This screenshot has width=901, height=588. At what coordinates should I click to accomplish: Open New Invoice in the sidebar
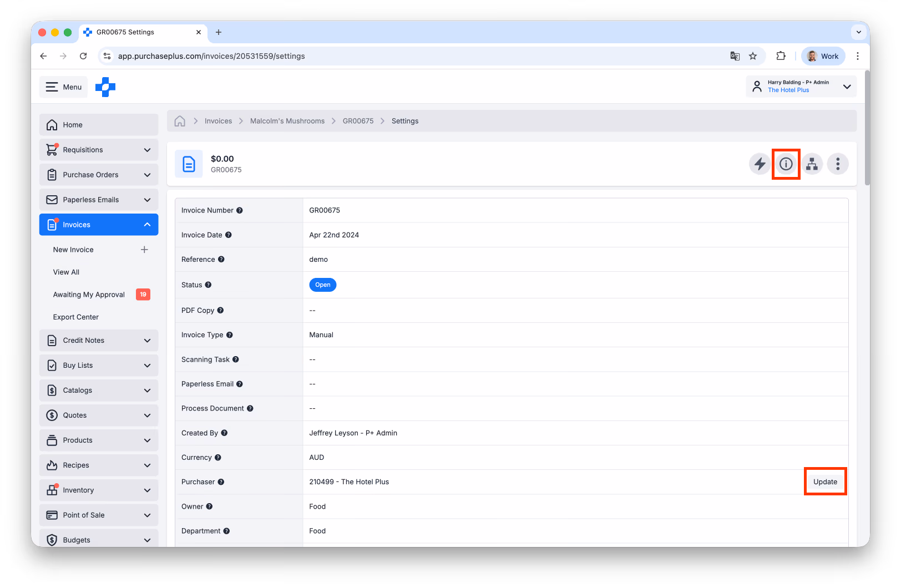point(73,250)
